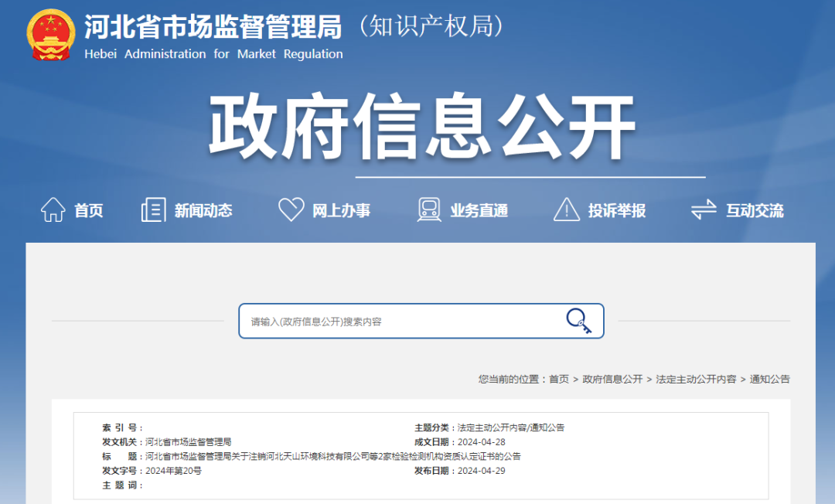Image resolution: width=835 pixels, height=504 pixels.
Task: Follow the 法定主动公开内容 breadcrumb link
Action: (x=694, y=379)
